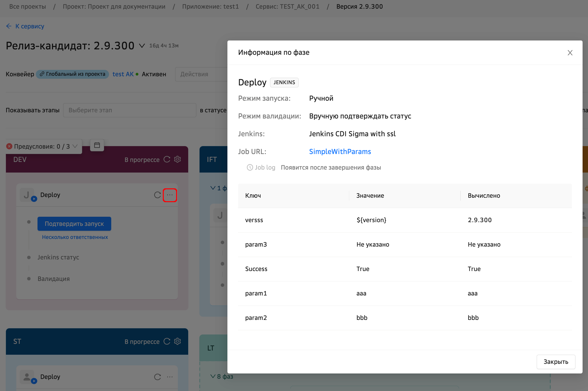Open the Выберите этап dropdown
The image size is (588, 391).
(x=129, y=110)
